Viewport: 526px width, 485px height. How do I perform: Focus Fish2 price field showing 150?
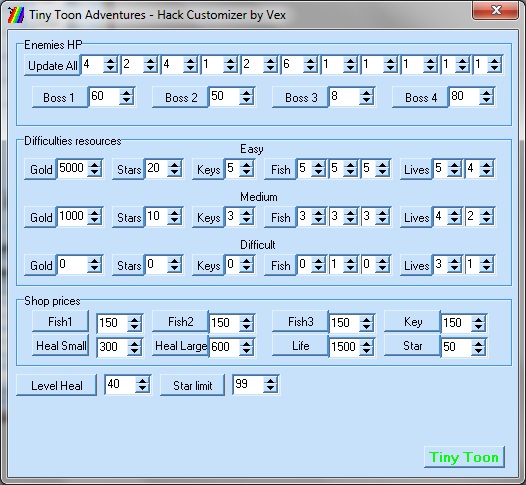(x=225, y=323)
